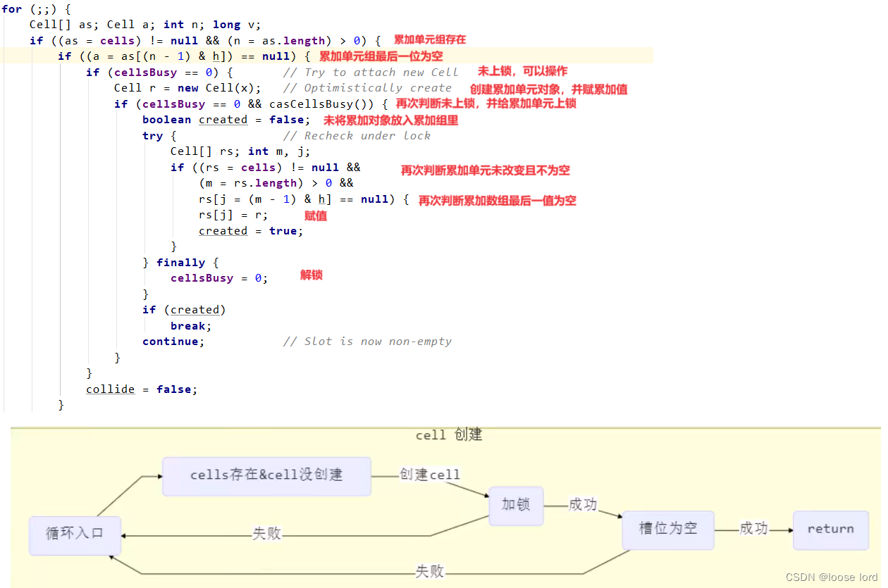Select the "循环入口" flowchart node
Screen dimensions: 888x588
click(x=75, y=535)
